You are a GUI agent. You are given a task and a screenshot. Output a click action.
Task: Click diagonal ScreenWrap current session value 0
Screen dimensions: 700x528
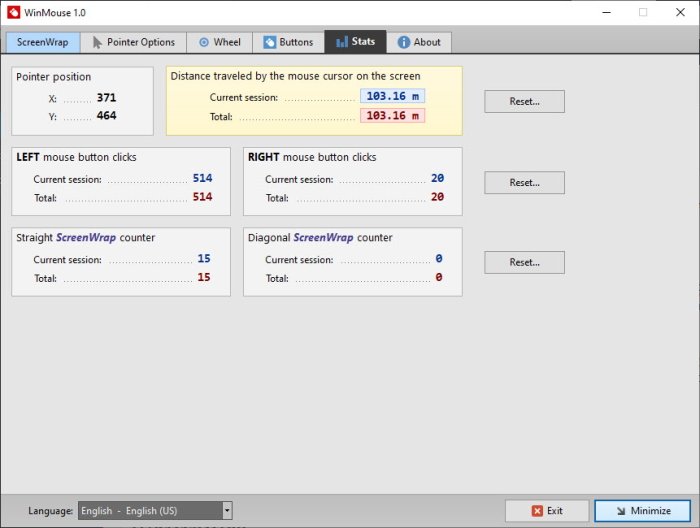[x=439, y=258]
